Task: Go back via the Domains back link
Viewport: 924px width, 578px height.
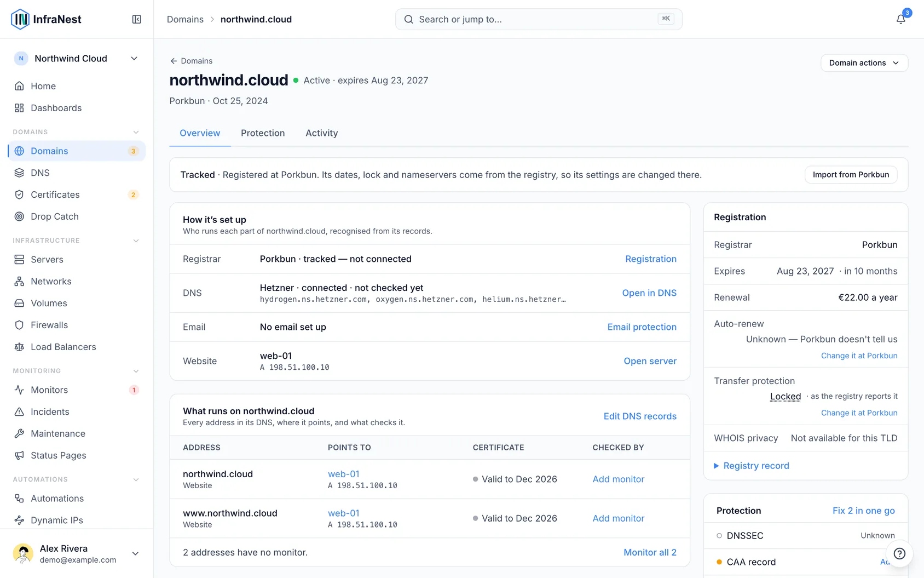Action: point(191,61)
